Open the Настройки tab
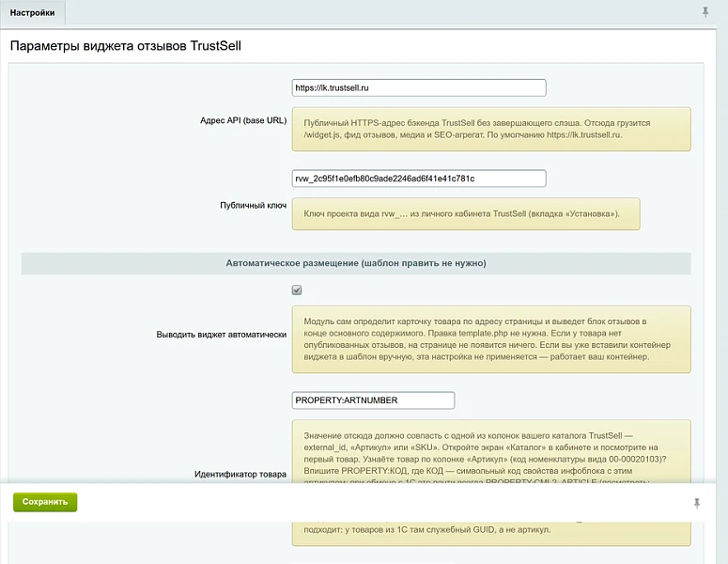 pyautogui.click(x=33, y=12)
